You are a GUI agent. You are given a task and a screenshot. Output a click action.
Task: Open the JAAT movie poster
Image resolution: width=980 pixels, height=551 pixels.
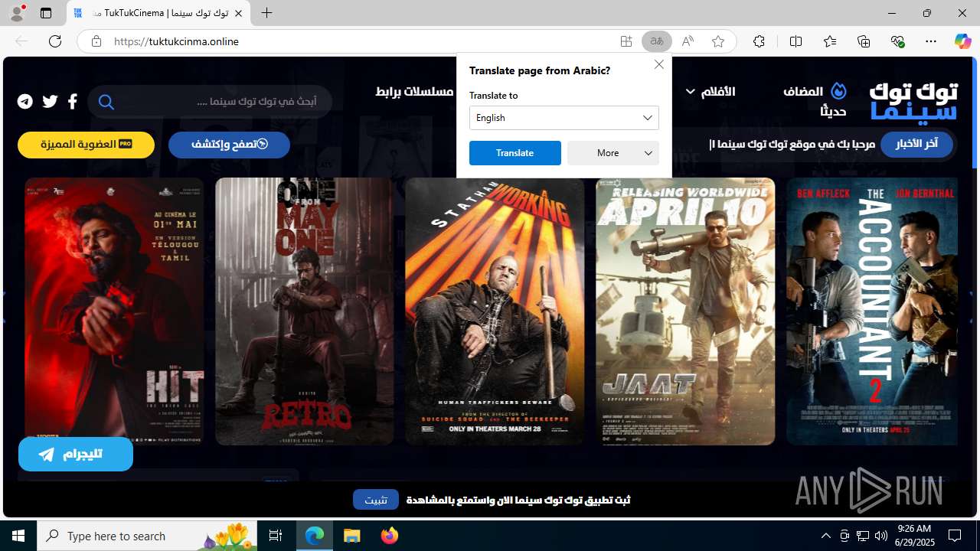[685, 311]
